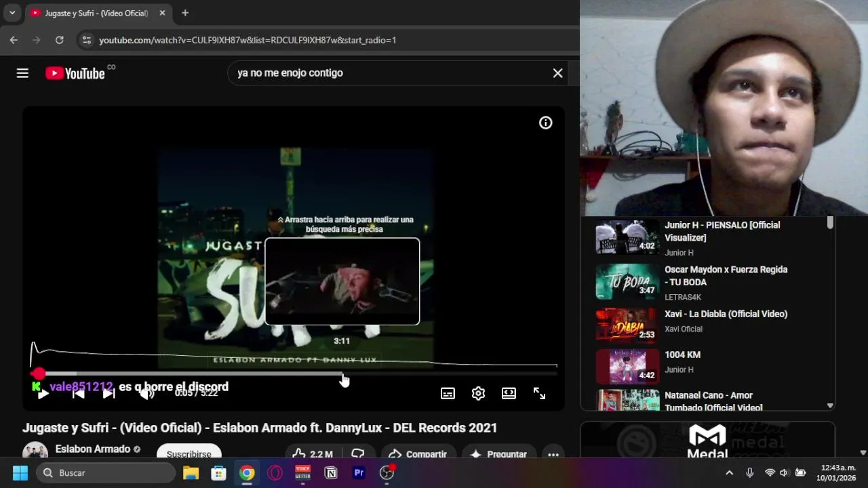This screenshot has height=488, width=868.
Task: Open the Preguntar AI button
Action: point(498,453)
